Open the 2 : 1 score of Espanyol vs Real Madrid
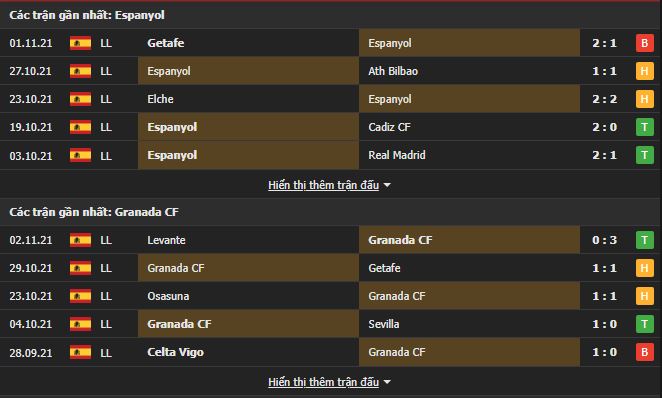 [x=604, y=155]
